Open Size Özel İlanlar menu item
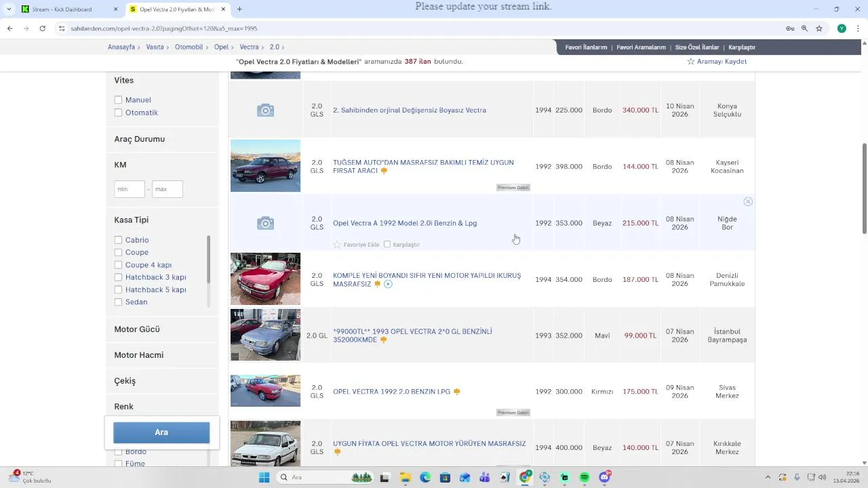This screenshot has width=868, height=488. [x=697, y=47]
